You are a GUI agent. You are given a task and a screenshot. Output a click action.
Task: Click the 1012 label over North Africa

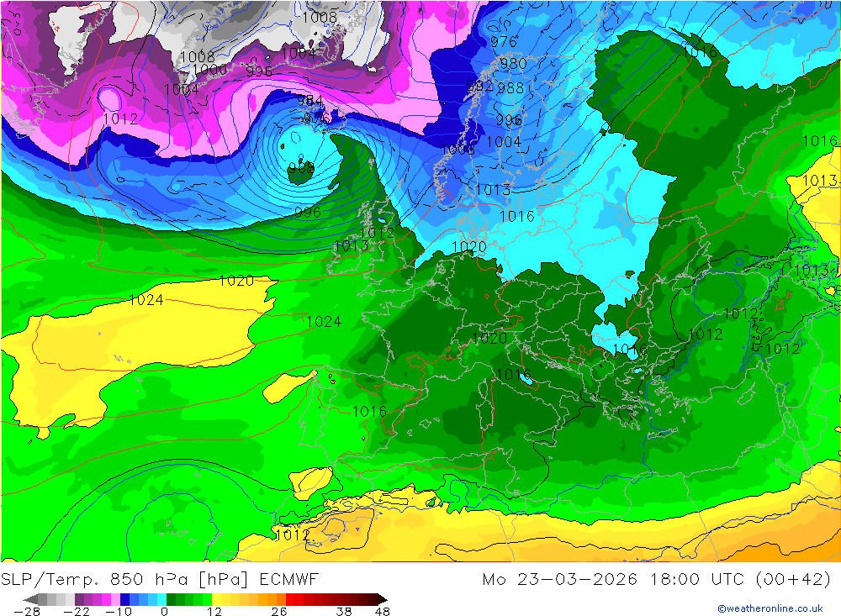293,534
